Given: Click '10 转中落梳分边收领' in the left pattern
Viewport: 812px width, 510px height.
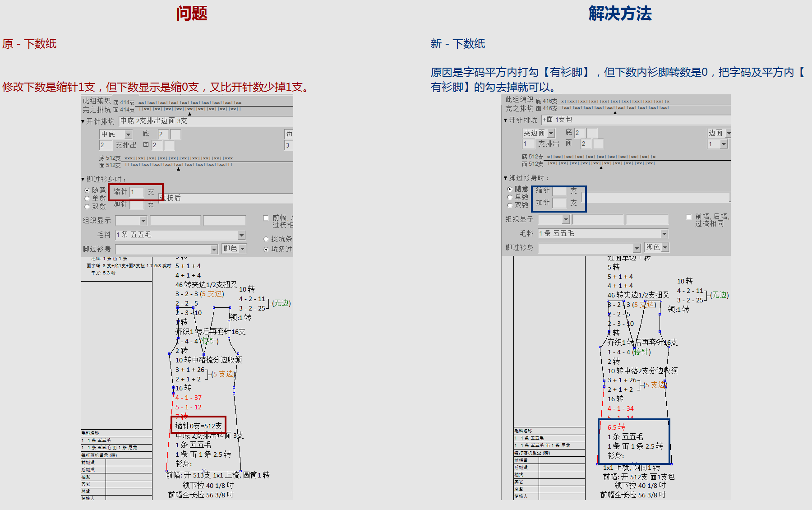Looking at the screenshot, I should [208, 360].
